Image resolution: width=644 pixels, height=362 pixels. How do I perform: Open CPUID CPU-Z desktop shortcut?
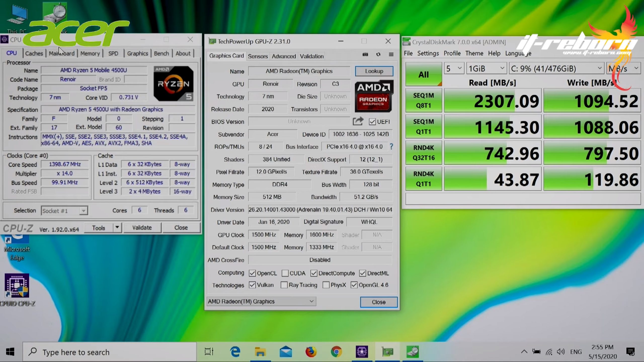(17, 289)
